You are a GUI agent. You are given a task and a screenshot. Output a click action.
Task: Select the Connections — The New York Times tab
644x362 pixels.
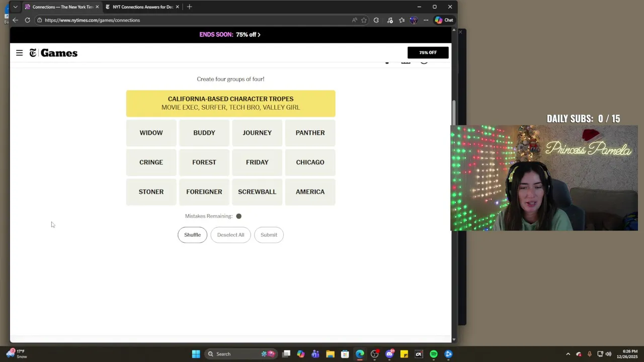(61, 7)
